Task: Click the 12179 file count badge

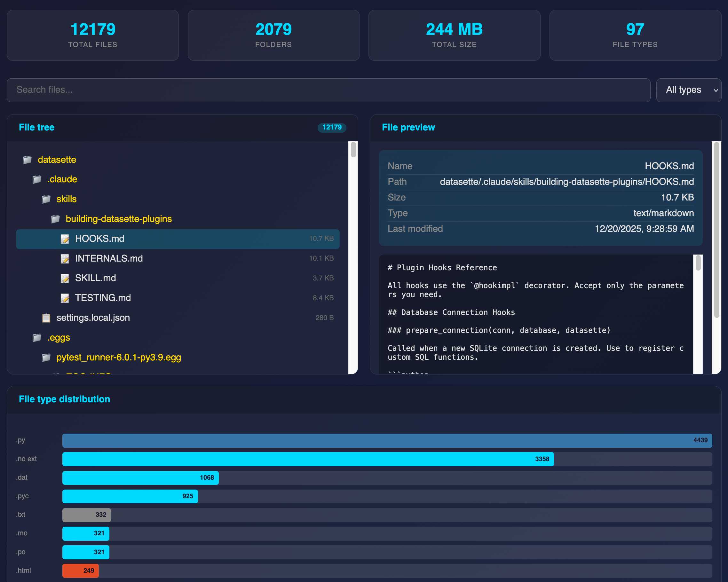Action: coord(332,128)
